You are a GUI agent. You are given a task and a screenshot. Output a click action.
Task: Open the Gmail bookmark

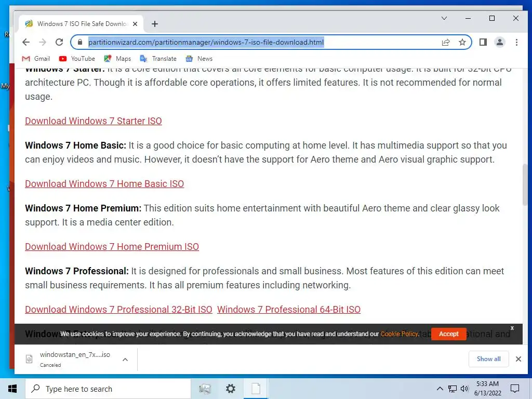tap(36, 59)
